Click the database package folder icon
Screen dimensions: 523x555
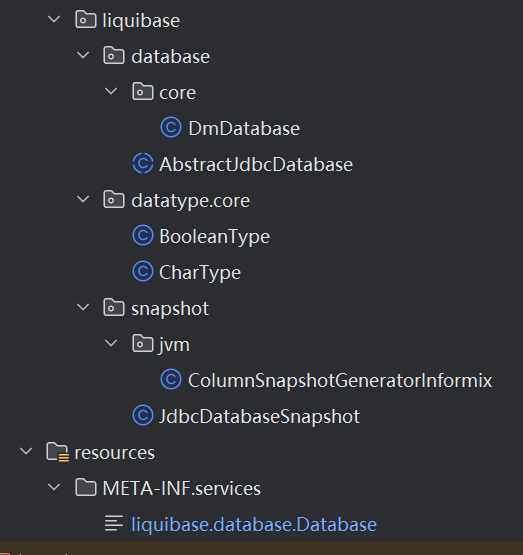tap(114, 56)
